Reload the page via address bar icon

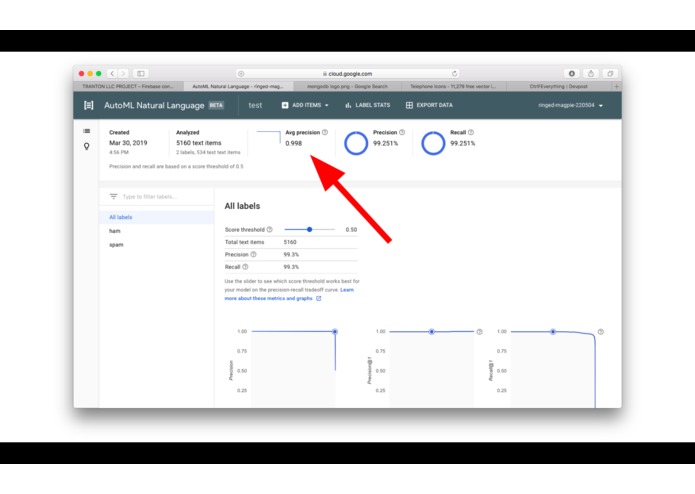click(x=454, y=74)
